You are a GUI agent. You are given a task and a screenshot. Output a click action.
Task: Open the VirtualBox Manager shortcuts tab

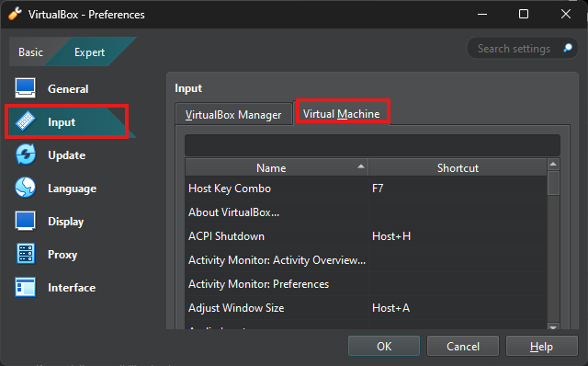coord(233,115)
